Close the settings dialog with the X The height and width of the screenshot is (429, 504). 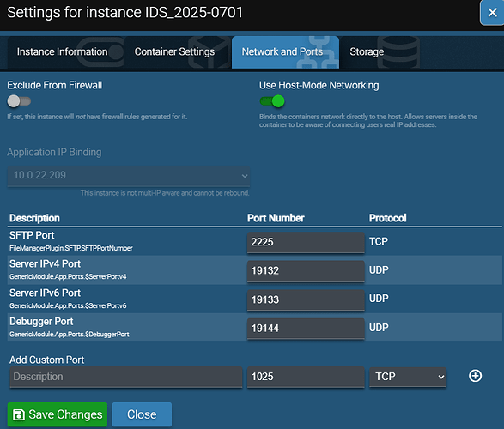click(x=492, y=13)
